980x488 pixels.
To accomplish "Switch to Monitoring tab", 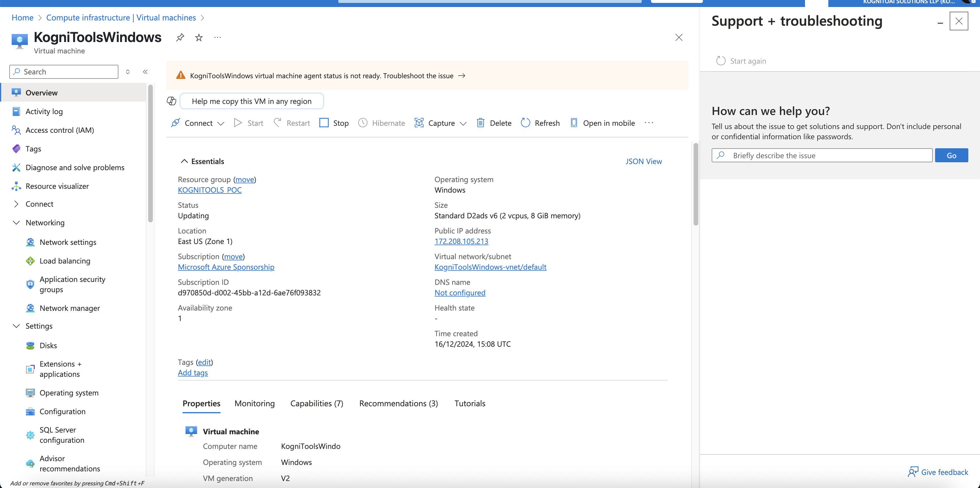I will point(255,403).
